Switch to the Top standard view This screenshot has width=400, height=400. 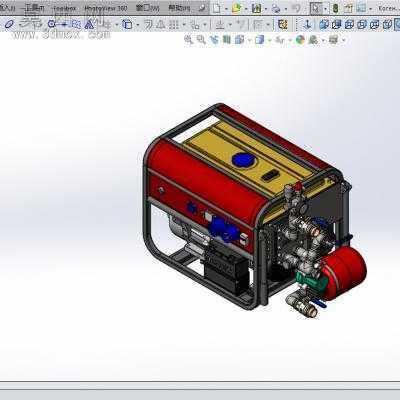374,24
